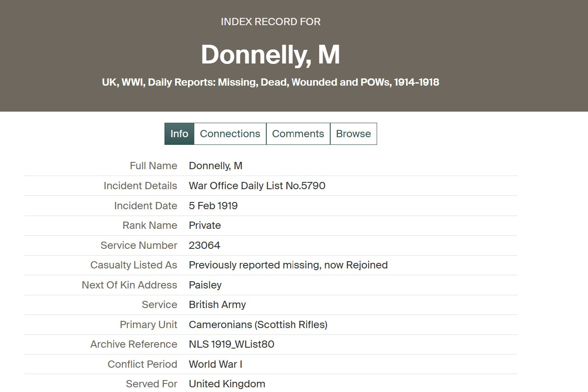Click the service number 23064

point(205,245)
